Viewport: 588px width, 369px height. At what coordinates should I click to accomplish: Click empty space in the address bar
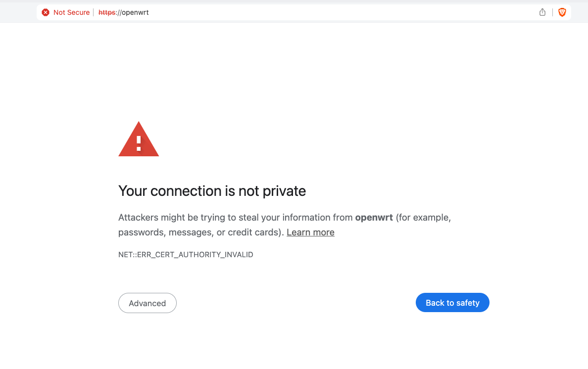click(x=338, y=12)
